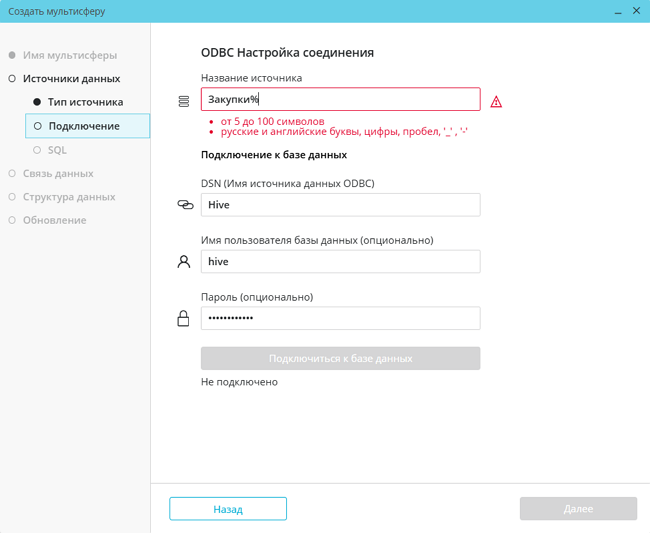Go to the Тип источника substep
This screenshot has height=533, width=650.
85,102
